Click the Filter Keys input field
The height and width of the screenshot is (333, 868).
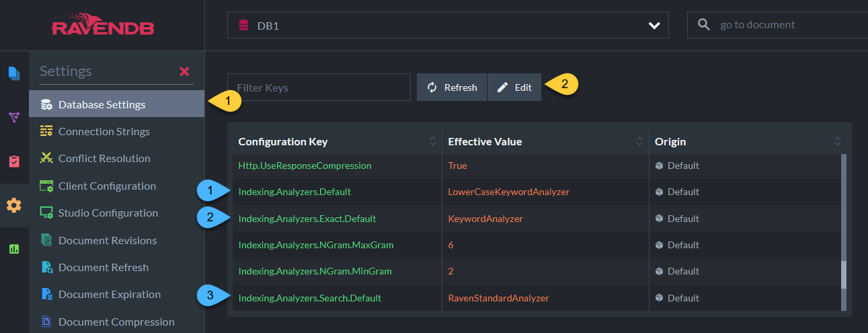coord(319,87)
